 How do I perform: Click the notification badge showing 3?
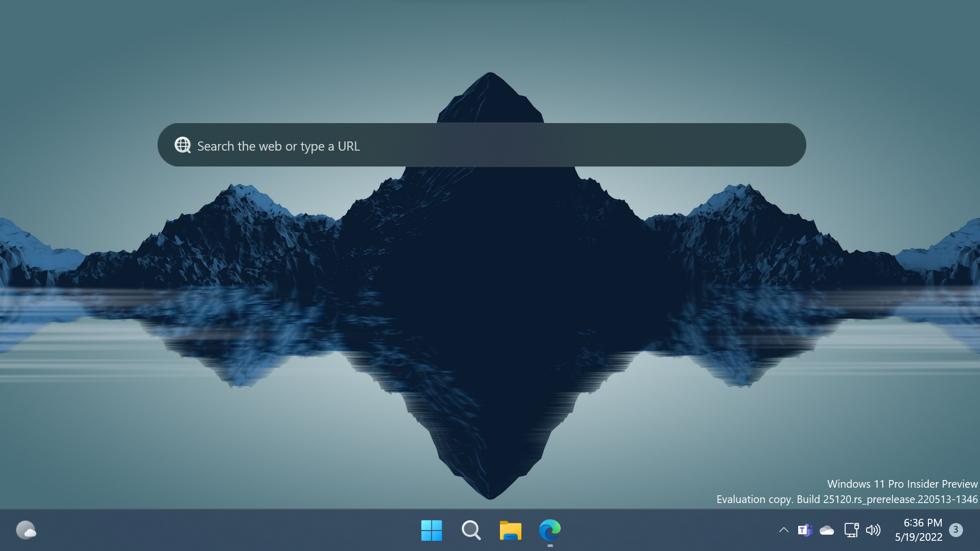click(956, 530)
